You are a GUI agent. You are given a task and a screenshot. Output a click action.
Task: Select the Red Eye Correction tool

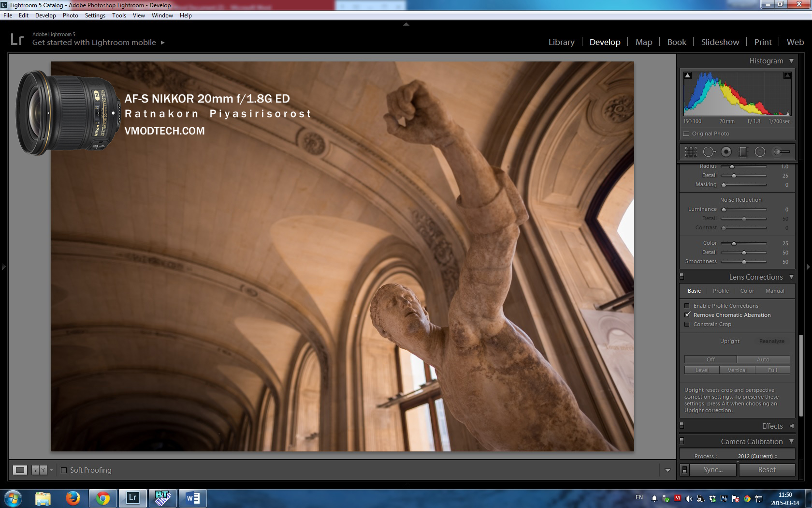point(726,152)
